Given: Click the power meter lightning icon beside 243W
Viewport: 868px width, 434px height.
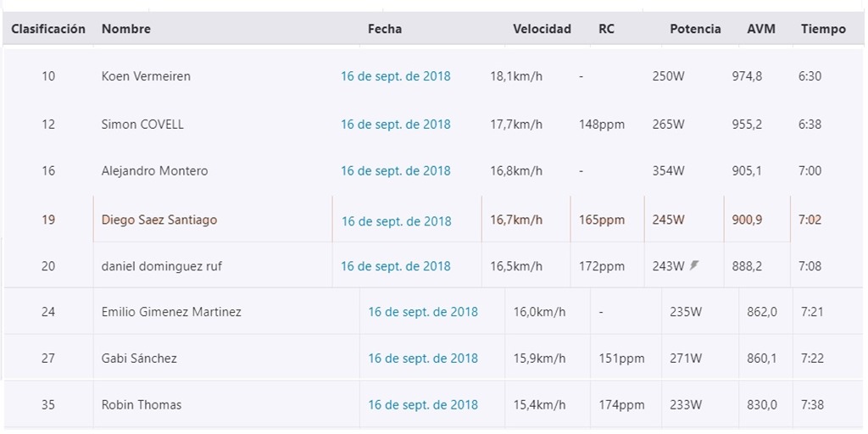Looking at the screenshot, I should (694, 265).
